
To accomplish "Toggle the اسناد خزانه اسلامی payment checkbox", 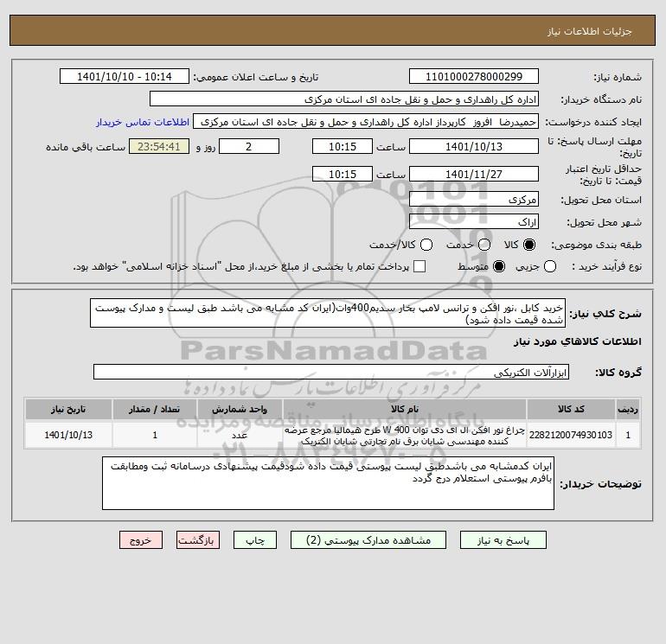I will coord(419,266).
